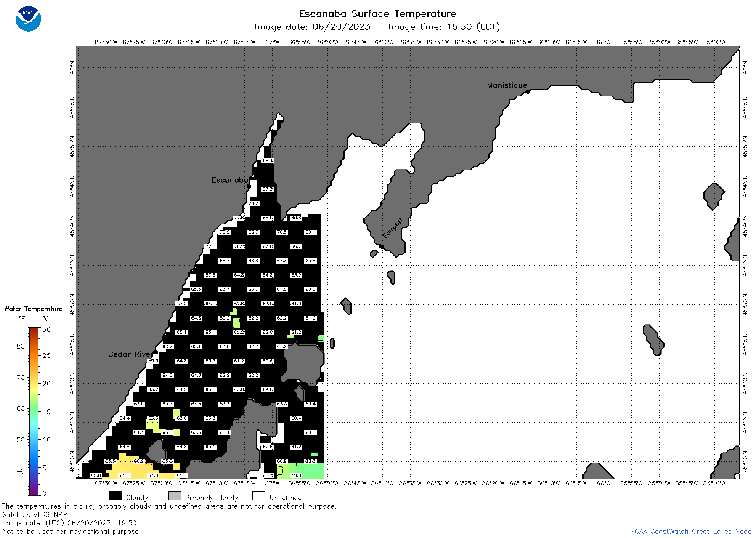Click the Manistique location dot marker
756x538 pixels.
[528, 91]
